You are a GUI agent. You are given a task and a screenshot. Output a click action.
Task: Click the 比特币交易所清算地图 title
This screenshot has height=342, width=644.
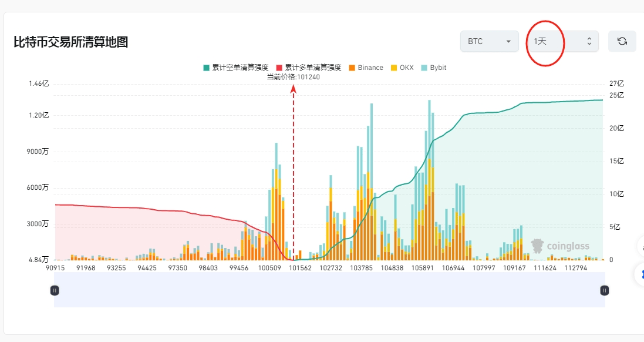[x=71, y=42]
